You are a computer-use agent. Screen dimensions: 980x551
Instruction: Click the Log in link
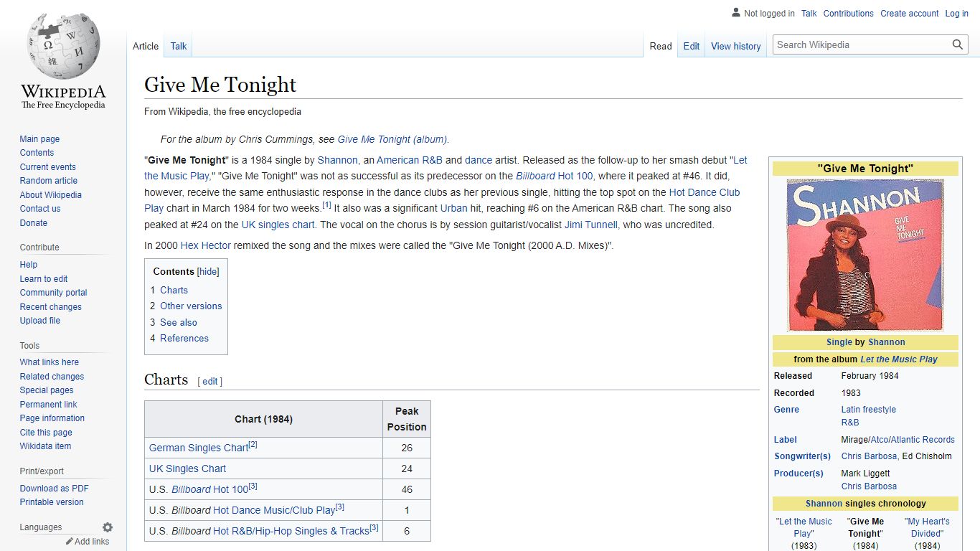957,13
